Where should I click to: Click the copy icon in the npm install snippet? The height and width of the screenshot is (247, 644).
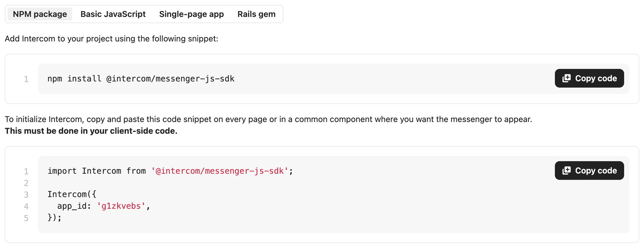coord(567,78)
